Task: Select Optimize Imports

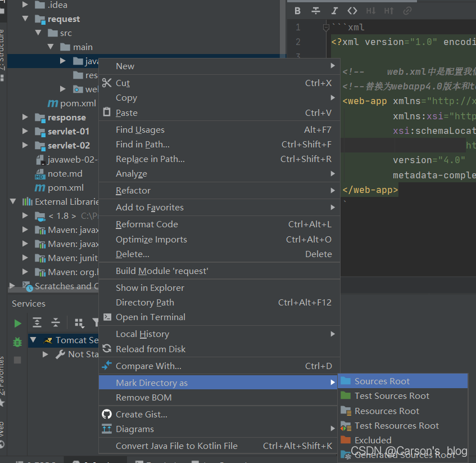Action: [x=219, y=240]
